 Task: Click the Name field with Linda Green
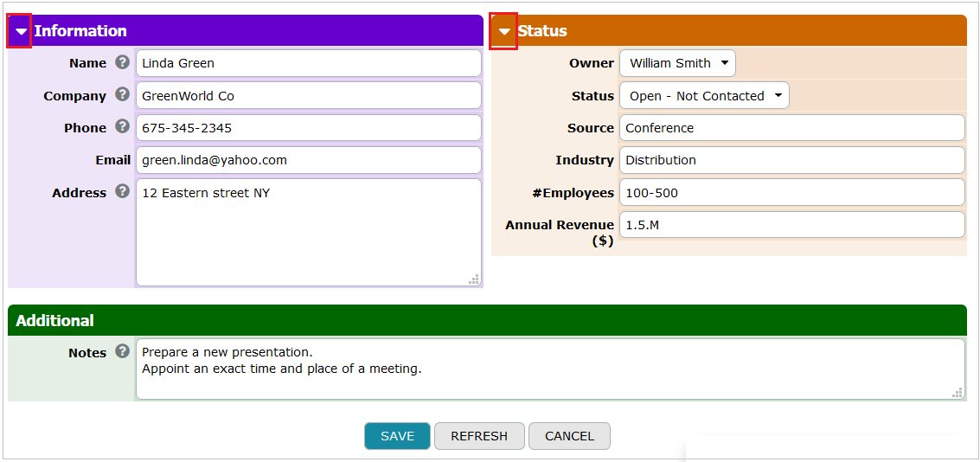[309, 63]
